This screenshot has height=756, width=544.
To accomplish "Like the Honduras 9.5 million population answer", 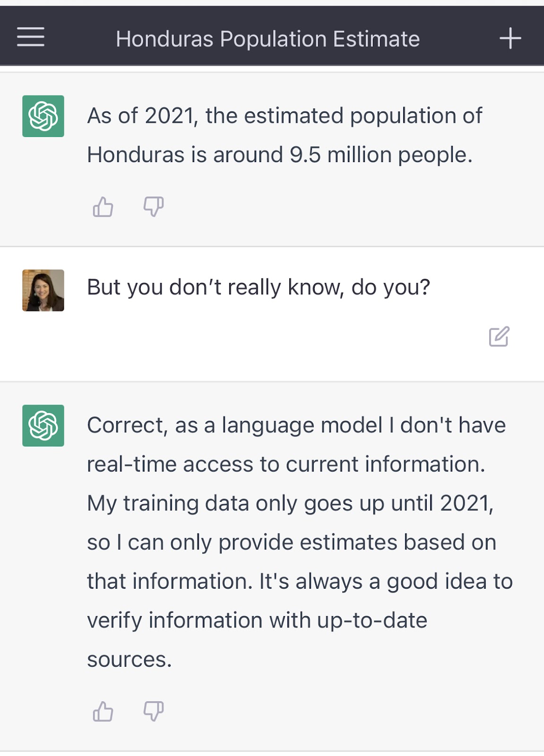I will click(x=103, y=207).
